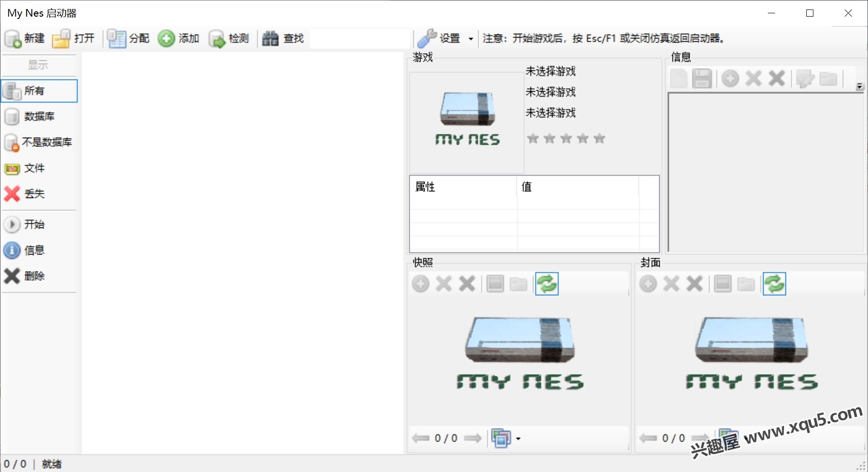Select the 所有 filter in the sidebar

pos(39,91)
